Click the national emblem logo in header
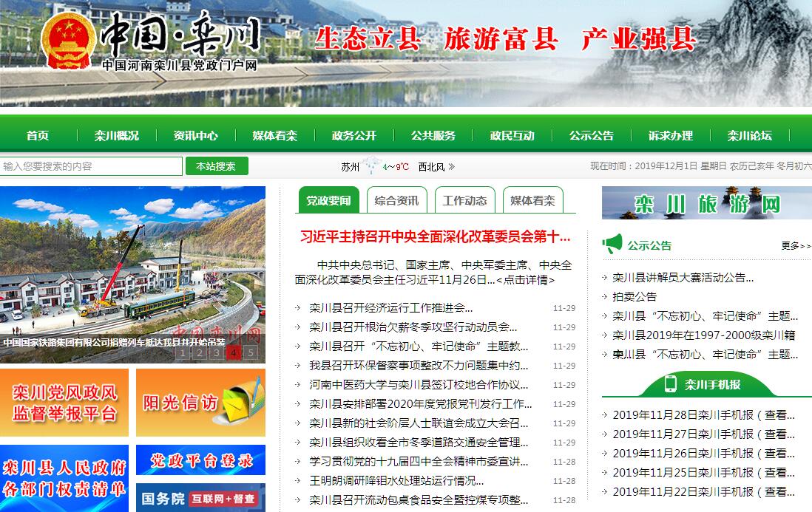 coord(67,41)
